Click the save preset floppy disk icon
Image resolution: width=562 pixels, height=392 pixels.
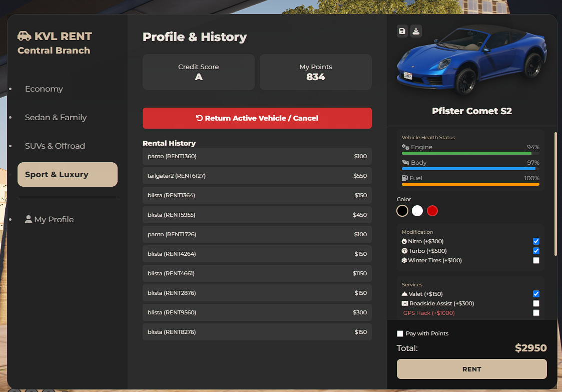(x=402, y=31)
